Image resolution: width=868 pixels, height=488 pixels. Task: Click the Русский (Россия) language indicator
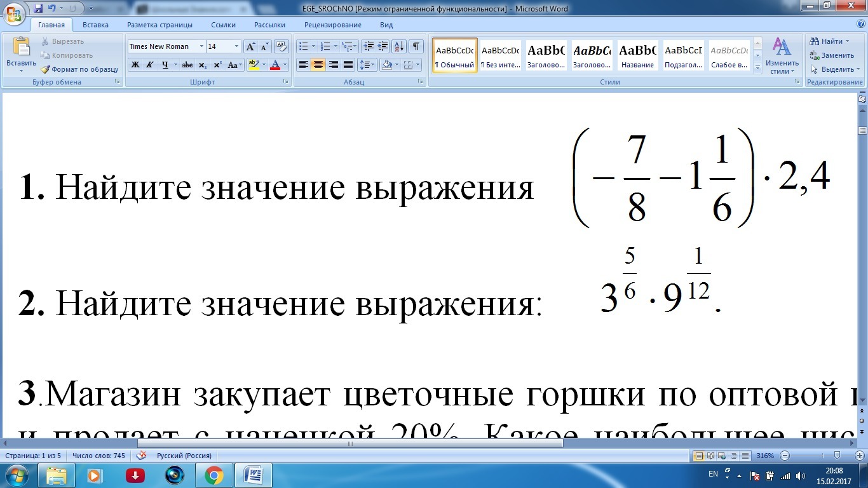click(184, 456)
